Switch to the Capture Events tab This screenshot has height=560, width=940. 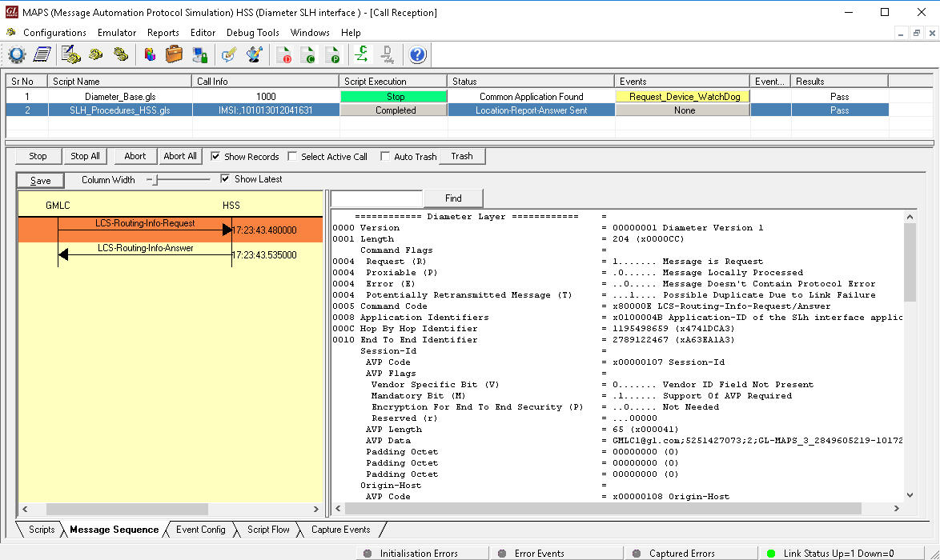point(340,530)
